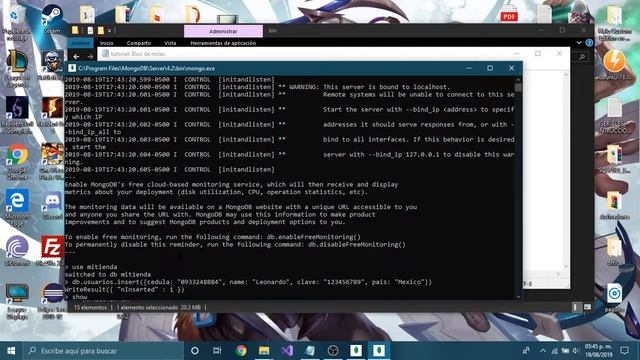Open the Archivo tab in Explorer

pyautogui.click(x=80, y=43)
